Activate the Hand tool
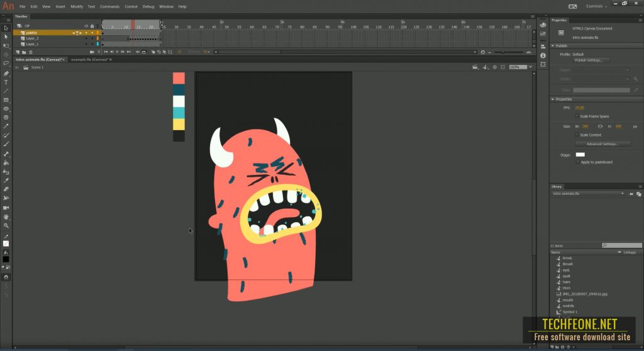 click(x=6, y=216)
